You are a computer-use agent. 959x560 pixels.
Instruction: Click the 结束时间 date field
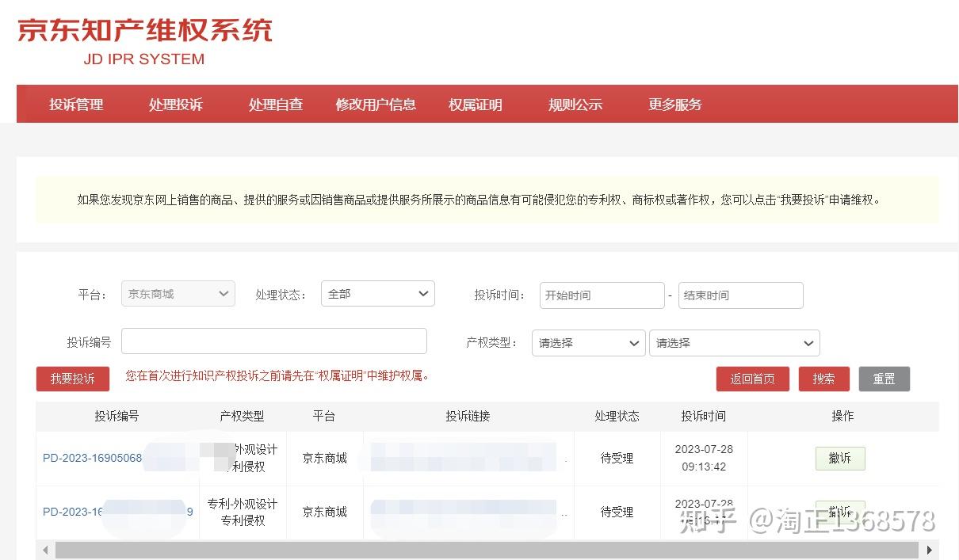pyautogui.click(x=741, y=295)
